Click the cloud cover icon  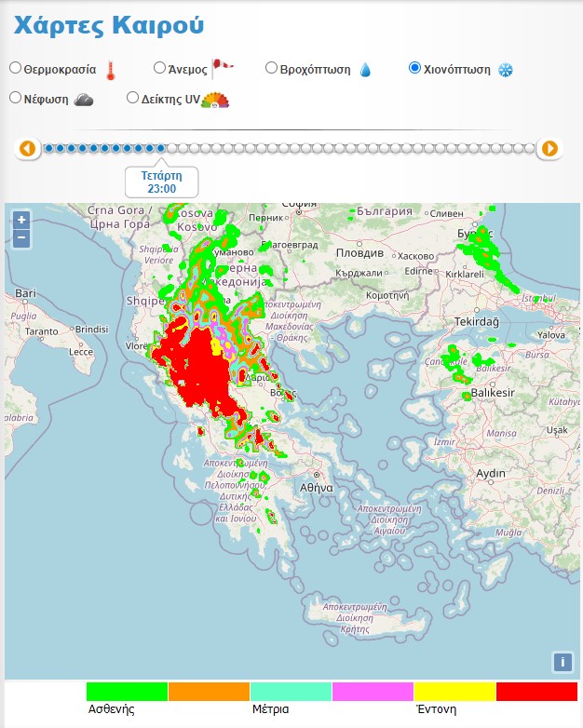(x=84, y=100)
